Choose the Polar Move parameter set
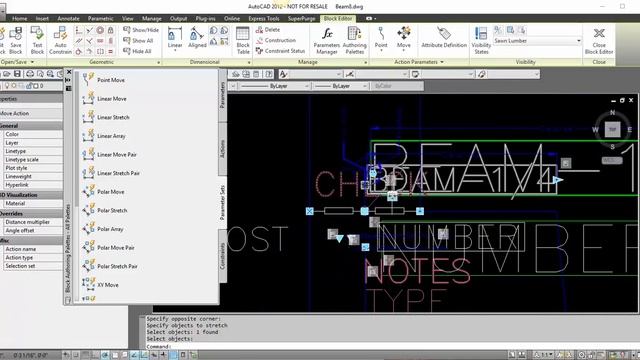 [x=104, y=191]
